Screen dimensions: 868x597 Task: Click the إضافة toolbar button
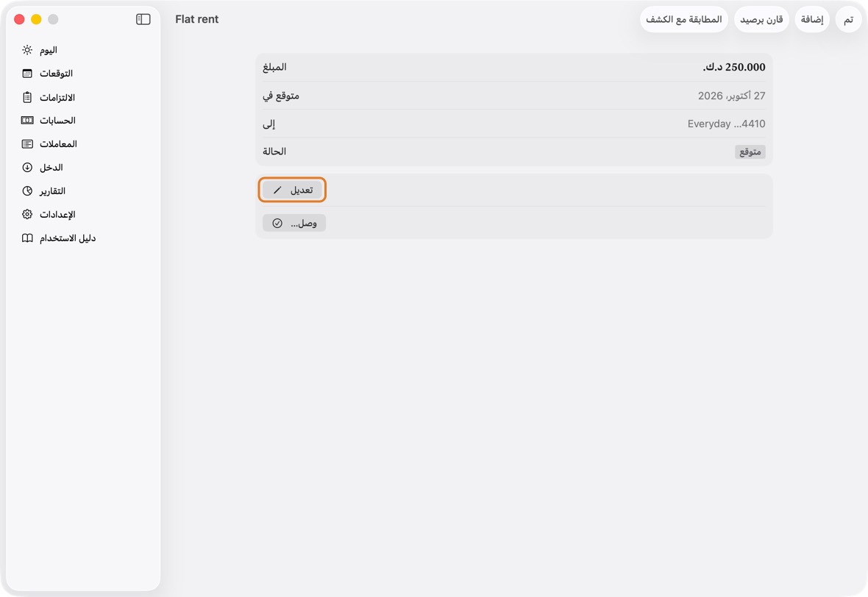tap(811, 19)
